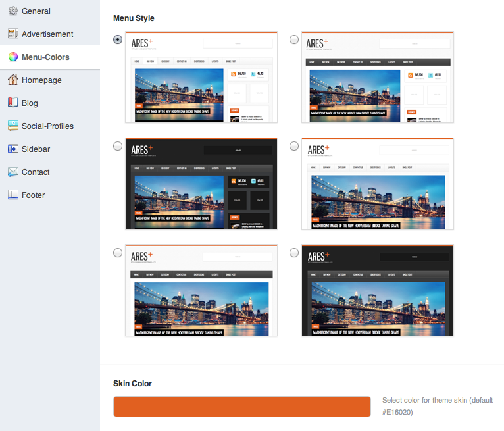Open the Advertisement settings tab
This screenshot has width=504, height=431.
pyautogui.click(x=50, y=34)
